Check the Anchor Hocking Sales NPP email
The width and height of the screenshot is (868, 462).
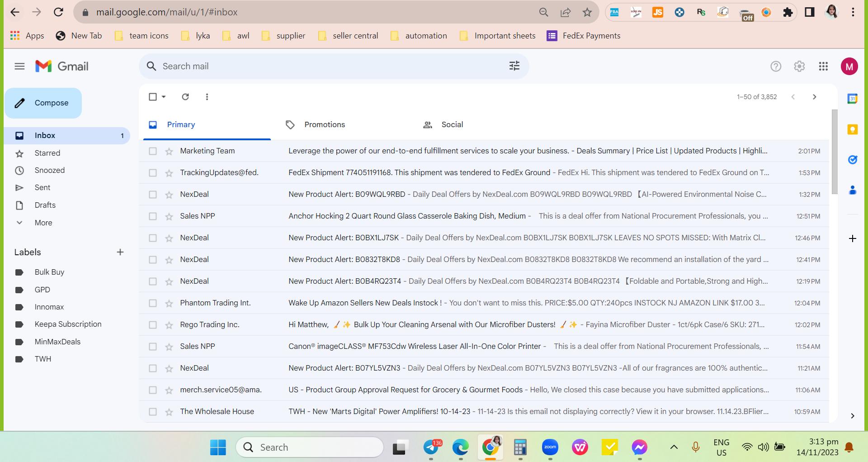(x=153, y=216)
